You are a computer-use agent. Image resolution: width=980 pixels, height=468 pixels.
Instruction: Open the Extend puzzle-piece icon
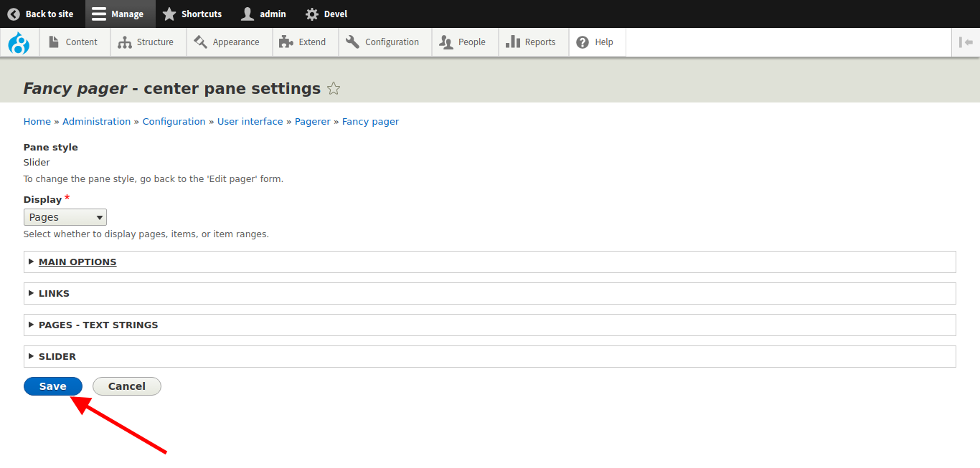tap(285, 41)
